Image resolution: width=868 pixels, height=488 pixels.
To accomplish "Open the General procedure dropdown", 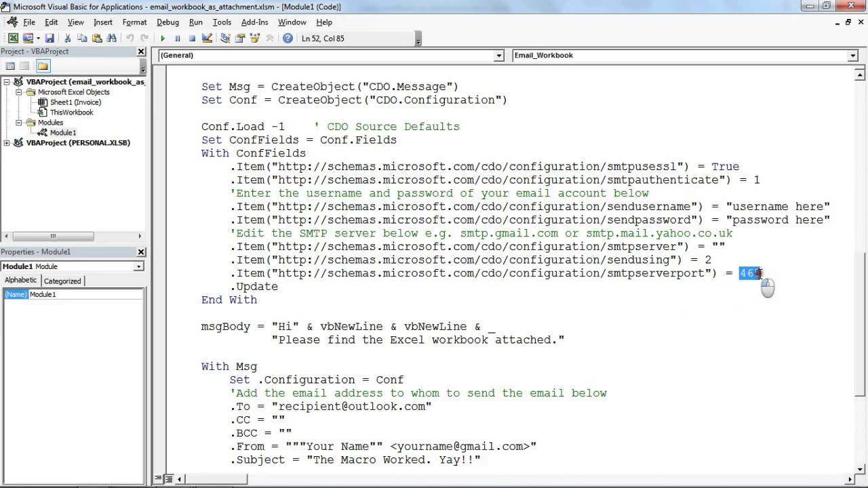I will [499, 55].
